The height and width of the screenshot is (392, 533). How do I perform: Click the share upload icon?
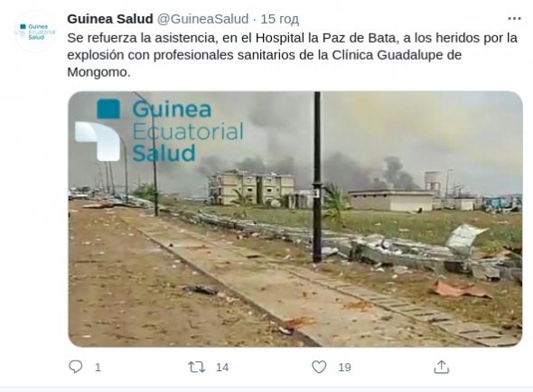pos(441,367)
